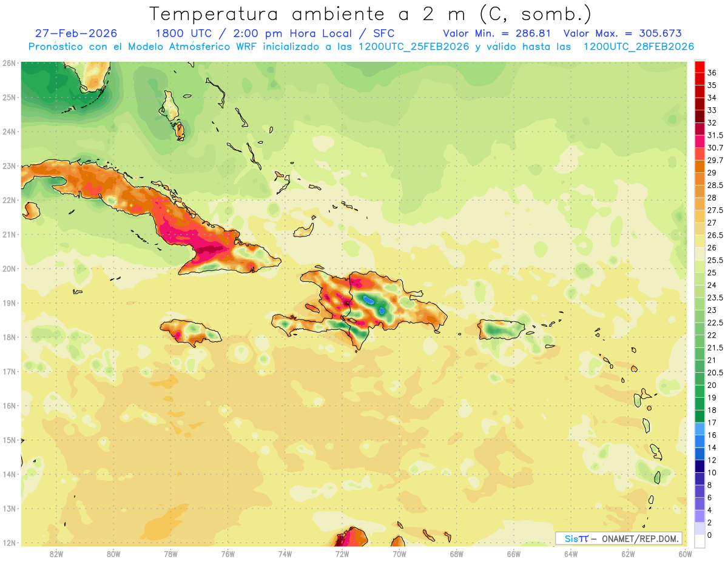Click the 74W longitude label
This screenshot has width=728, height=562.
pyautogui.click(x=285, y=554)
